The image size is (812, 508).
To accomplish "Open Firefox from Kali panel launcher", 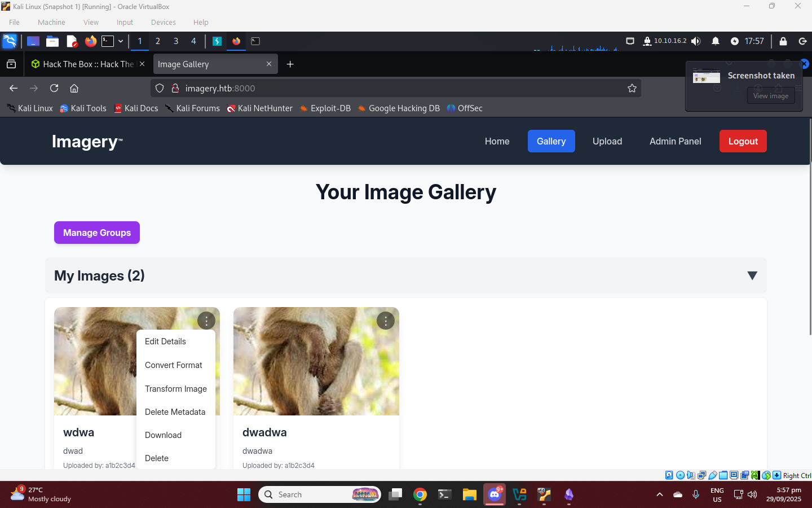I will pyautogui.click(x=90, y=41).
